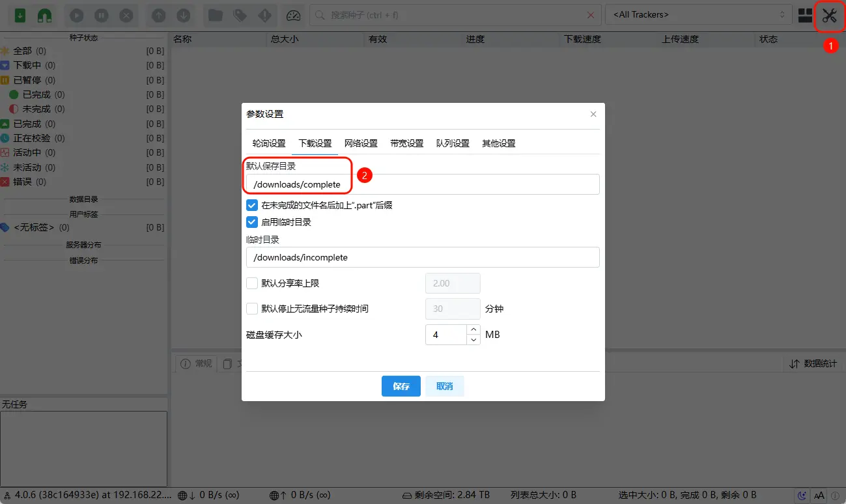Click the pause torrent icon
The image size is (846, 504).
tap(102, 15)
